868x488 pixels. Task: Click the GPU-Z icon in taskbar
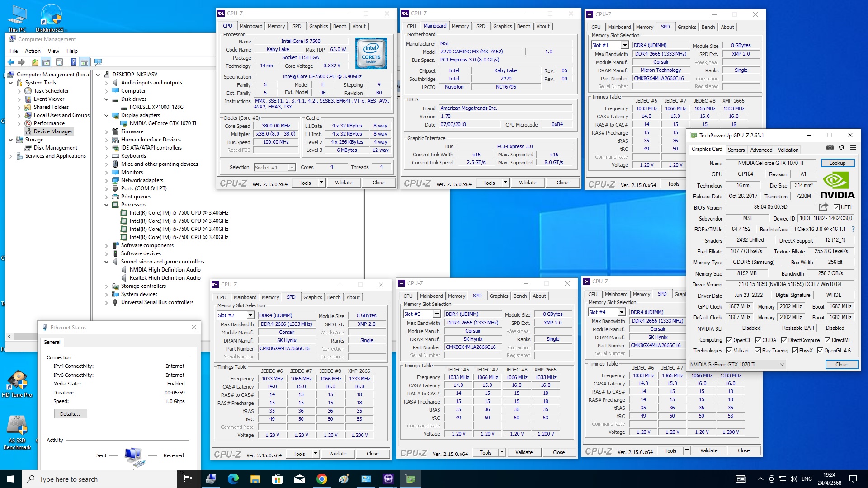pyautogui.click(x=410, y=479)
